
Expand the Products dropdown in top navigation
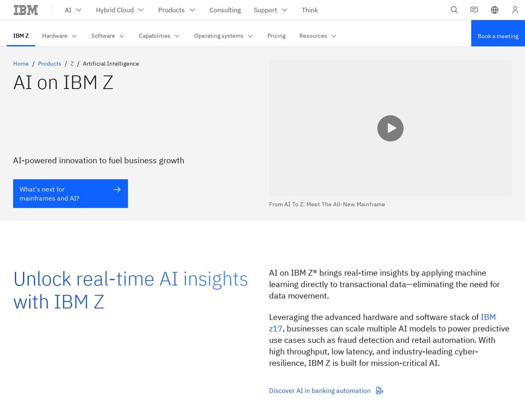(176, 10)
